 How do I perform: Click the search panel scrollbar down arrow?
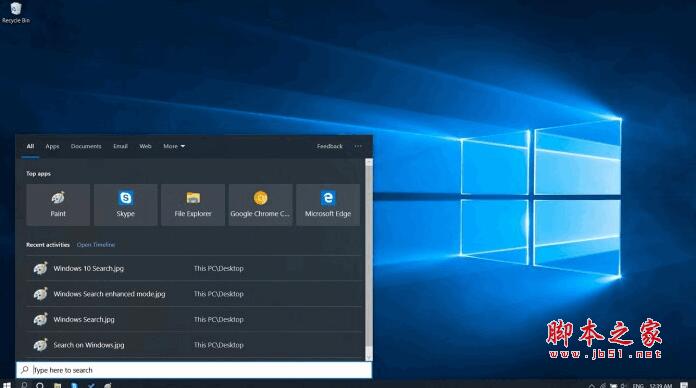(x=368, y=357)
